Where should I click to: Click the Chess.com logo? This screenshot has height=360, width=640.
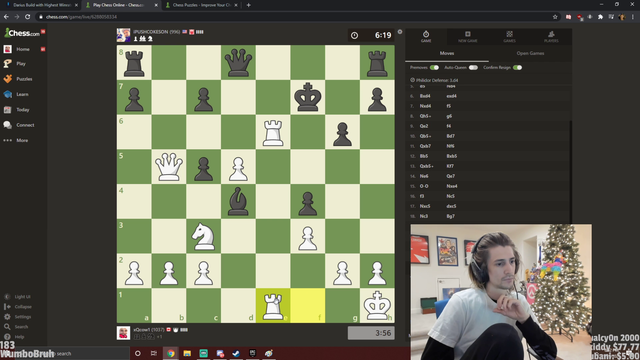click(22, 33)
